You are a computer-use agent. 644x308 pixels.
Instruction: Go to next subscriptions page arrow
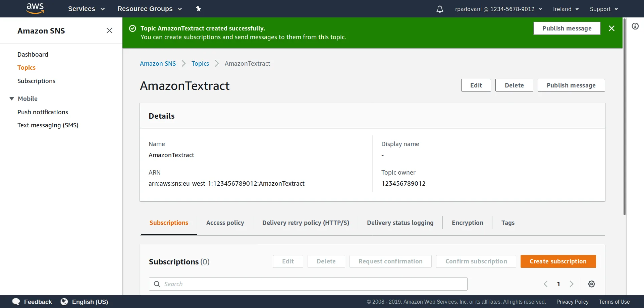[572, 284]
